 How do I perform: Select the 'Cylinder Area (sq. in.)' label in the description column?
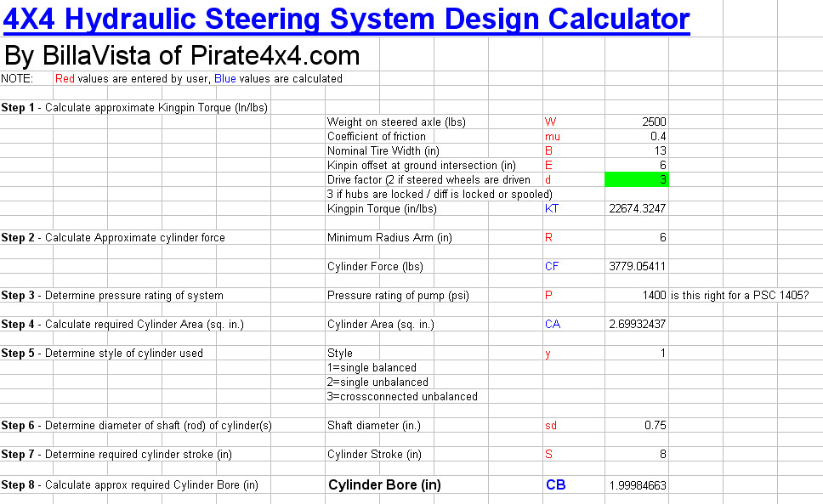click(381, 324)
